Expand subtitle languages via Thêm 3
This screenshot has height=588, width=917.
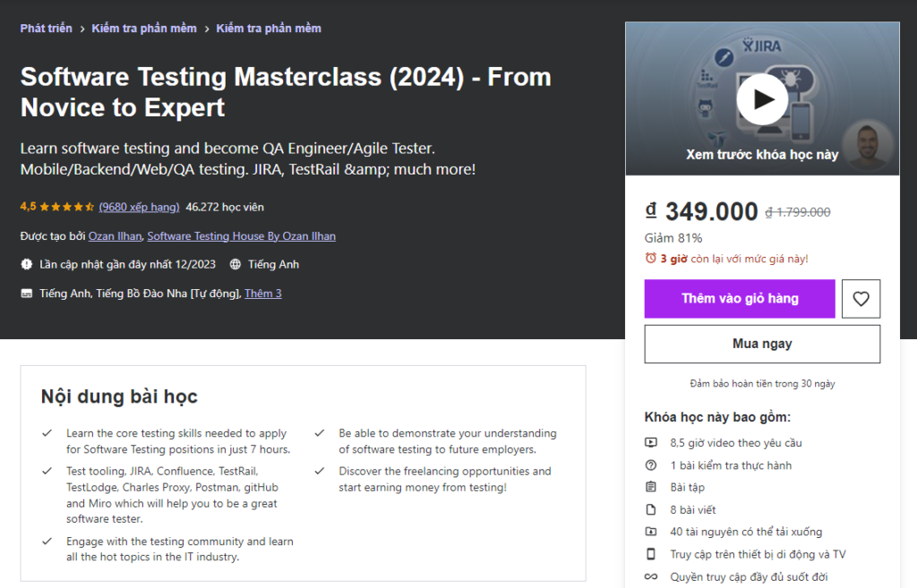[263, 294]
